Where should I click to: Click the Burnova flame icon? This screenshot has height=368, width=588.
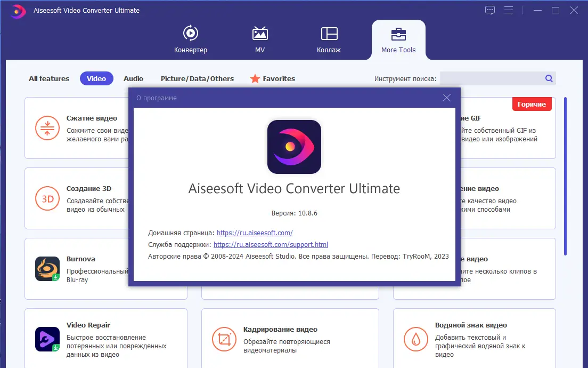coord(47,268)
